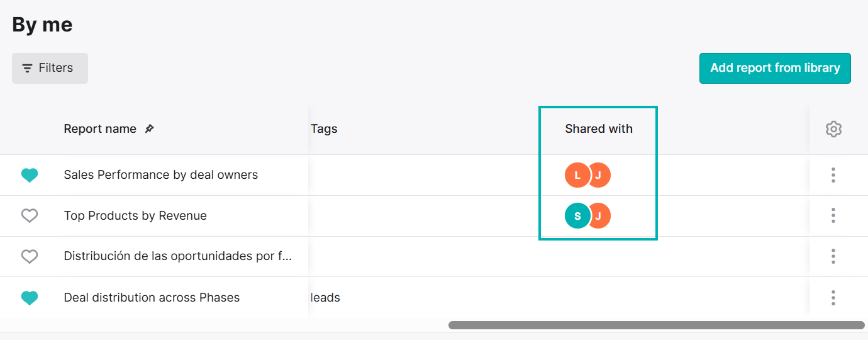Image resolution: width=868 pixels, height=340 pixels.
Task: Unfavorite the Deal distribution across Phases report
Action: pyautogui.click(x=30, y=298)
